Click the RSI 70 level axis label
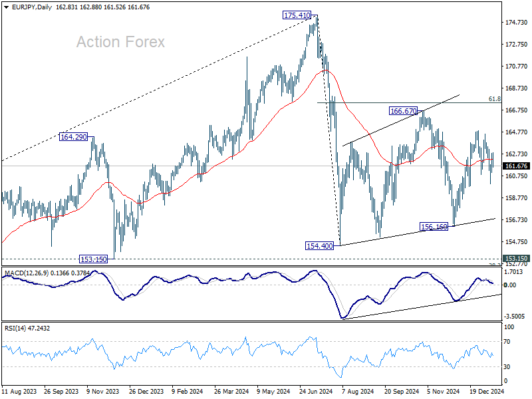The height and width of the screenshot is (399, 532). (x=509, y=341)
